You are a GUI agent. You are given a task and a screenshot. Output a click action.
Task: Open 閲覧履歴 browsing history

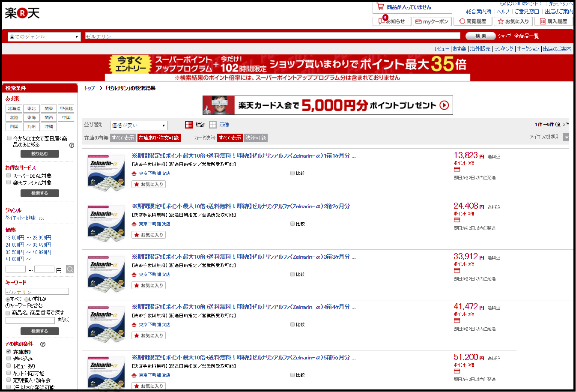(473, 21)
